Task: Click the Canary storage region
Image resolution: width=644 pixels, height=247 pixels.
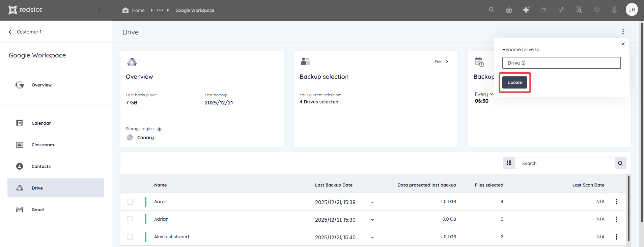Action: (145, 138)
